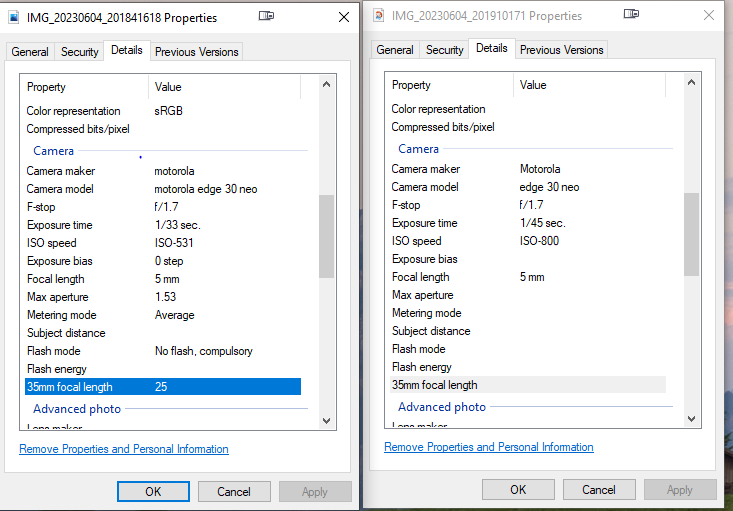Close the IMG_20230604_201841618 Properties window
The height and width of the screenshot is (511, 733).
(x=343, y=17)
